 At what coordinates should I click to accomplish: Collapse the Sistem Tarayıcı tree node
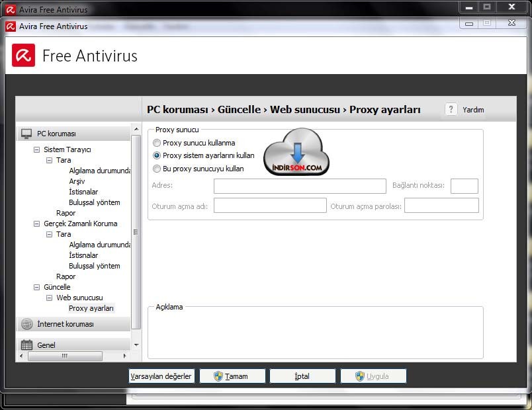point(36,149)
